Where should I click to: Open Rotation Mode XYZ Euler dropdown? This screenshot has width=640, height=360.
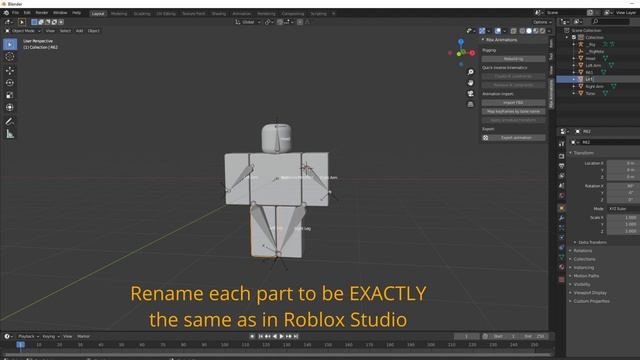[623, 209]
